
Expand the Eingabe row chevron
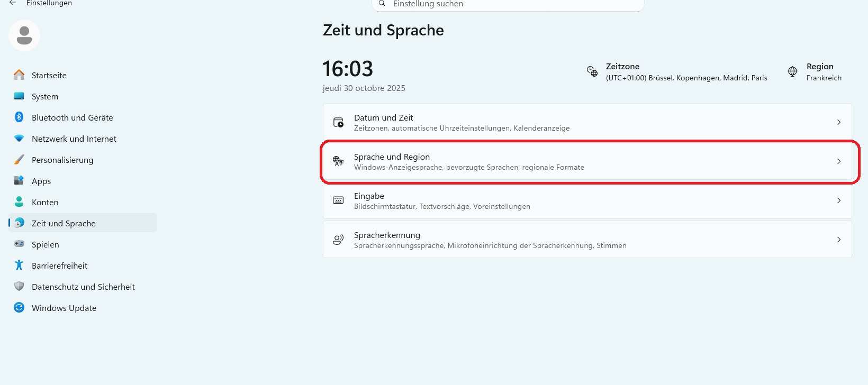[839, 200]
